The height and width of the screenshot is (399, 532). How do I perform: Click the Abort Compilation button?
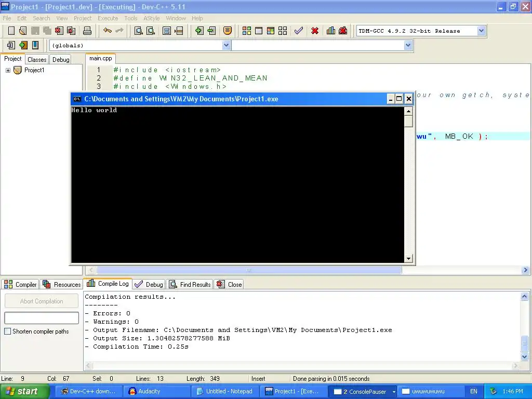coord(42,301)
